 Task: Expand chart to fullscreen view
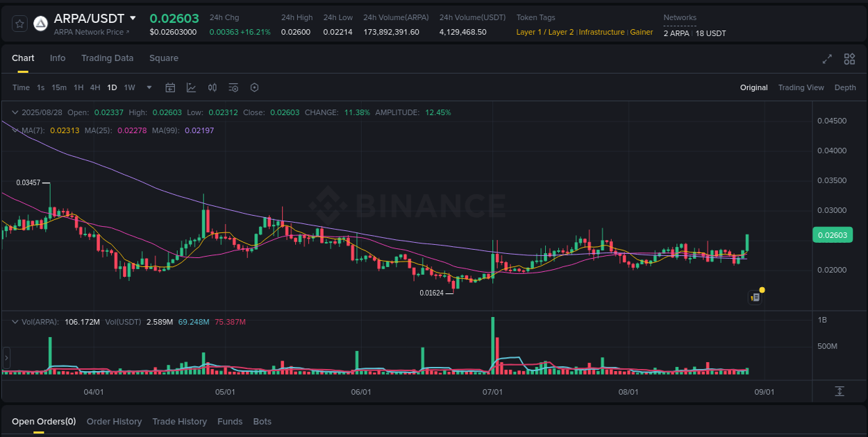point(826,59)
